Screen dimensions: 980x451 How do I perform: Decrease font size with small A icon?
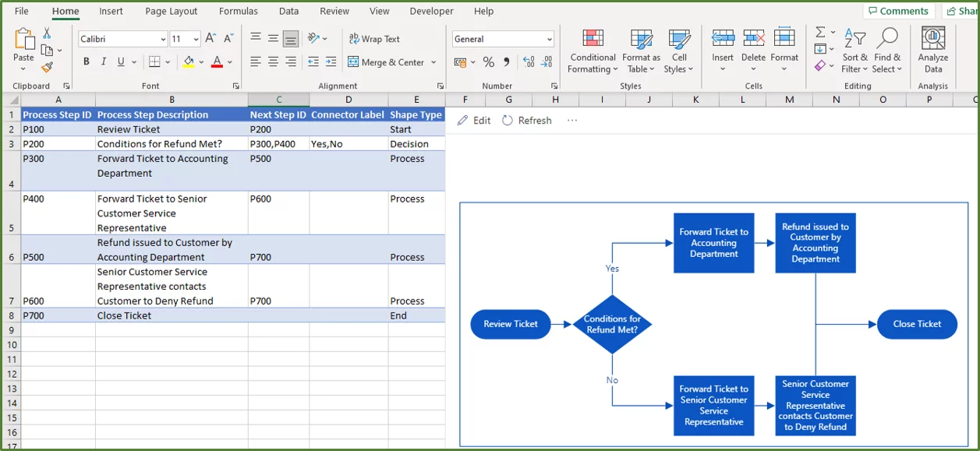point(228,39)
